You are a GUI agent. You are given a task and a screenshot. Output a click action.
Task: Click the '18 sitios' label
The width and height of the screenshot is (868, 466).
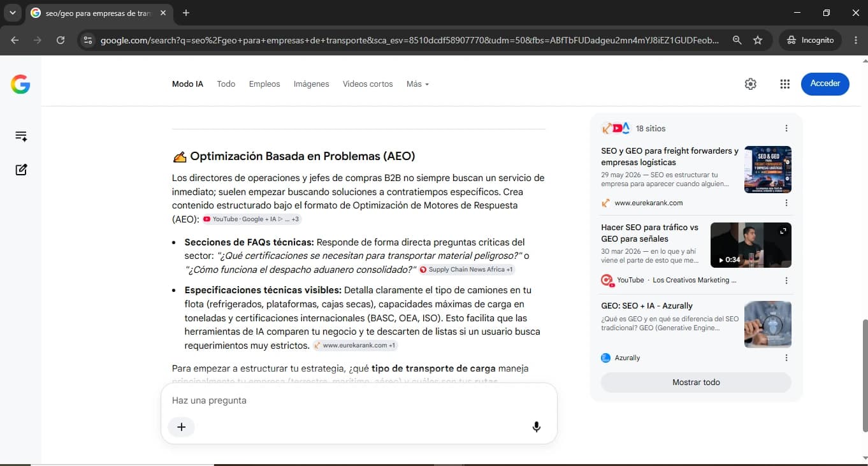tap(651, 128)
